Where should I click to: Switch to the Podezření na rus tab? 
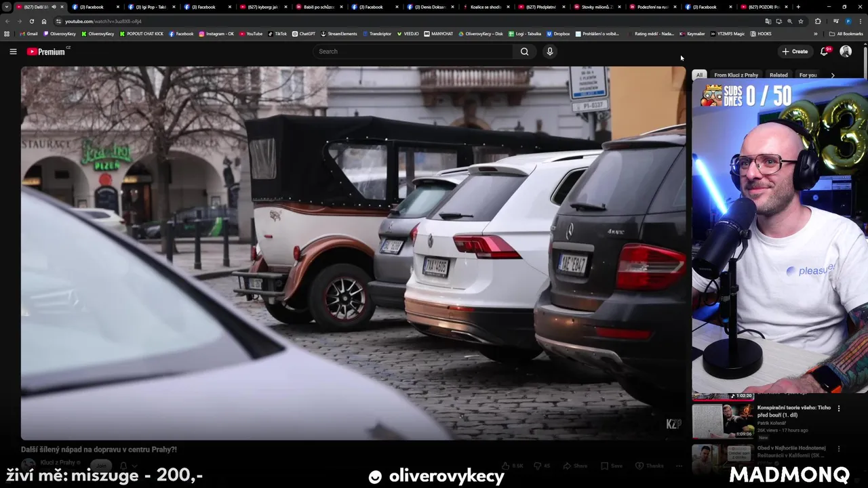click(x=652, y=7)
